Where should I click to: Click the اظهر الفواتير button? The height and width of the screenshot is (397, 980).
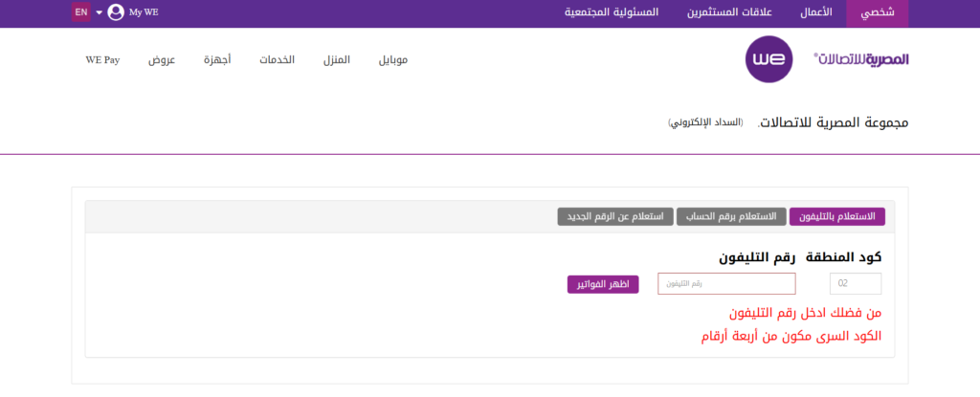click(x=603, y=284)
